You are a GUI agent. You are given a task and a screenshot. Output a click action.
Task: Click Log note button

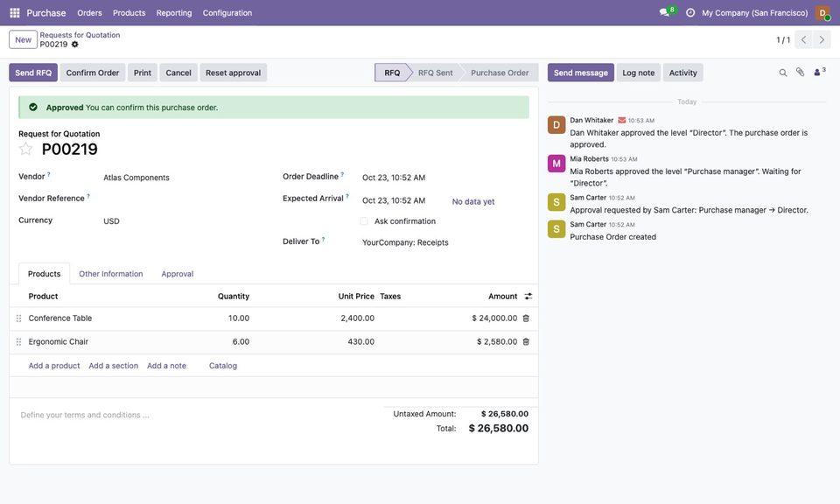(639, 73)
